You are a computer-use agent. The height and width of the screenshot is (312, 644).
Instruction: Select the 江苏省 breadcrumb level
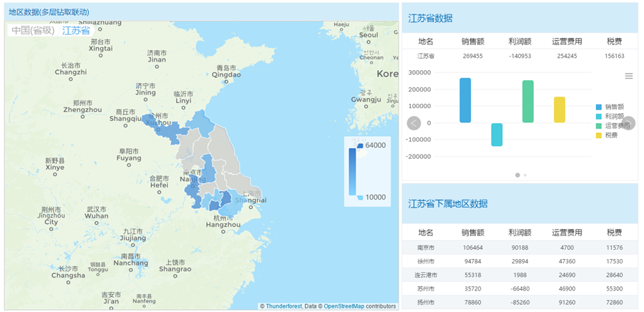click(76, 30)
